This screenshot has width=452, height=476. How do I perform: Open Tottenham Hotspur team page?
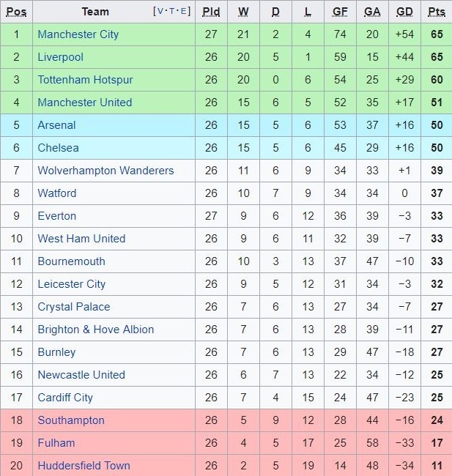pos(85,80)
